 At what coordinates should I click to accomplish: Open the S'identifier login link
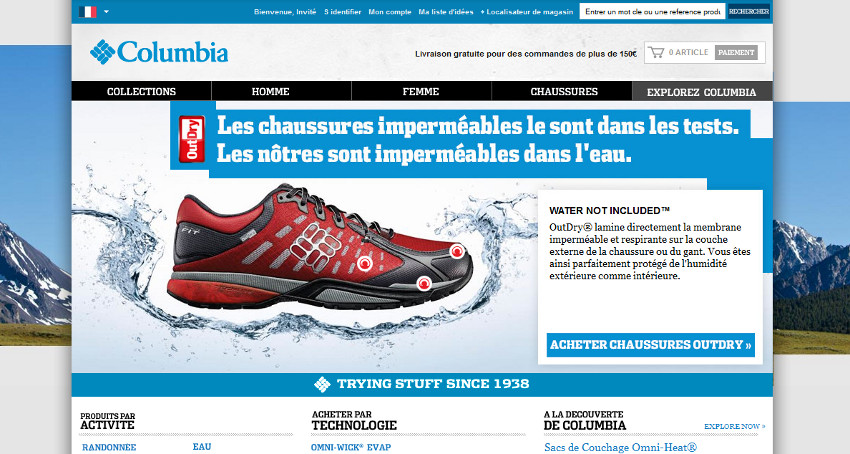pyautogui.click(x=343, y=11)
